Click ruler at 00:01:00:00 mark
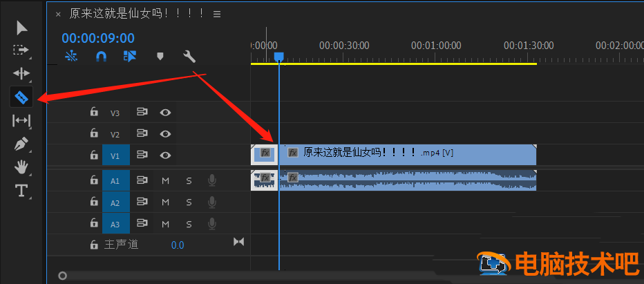This screenshot has height=284, width=644. tap(436, 46)
